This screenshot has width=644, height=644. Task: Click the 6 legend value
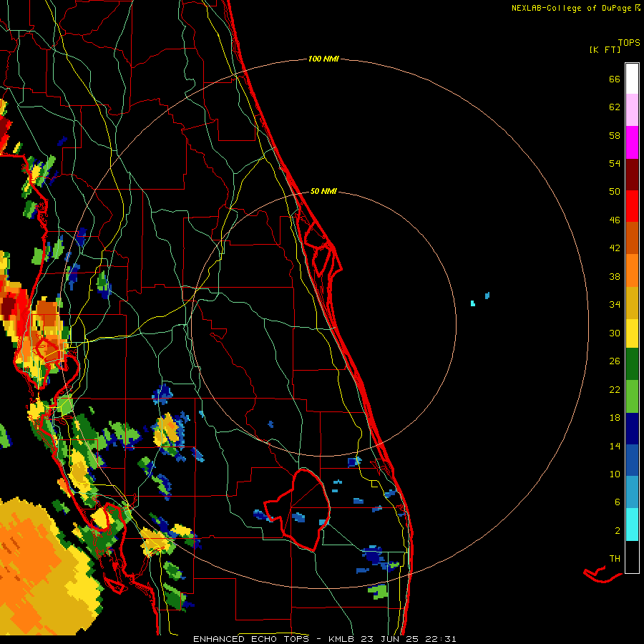click(617, 502)
